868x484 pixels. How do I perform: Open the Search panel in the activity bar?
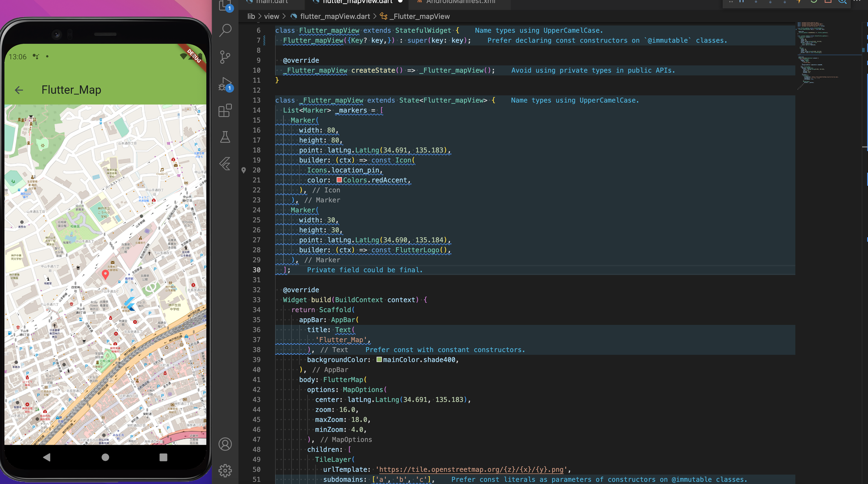(x=225, y=30)
